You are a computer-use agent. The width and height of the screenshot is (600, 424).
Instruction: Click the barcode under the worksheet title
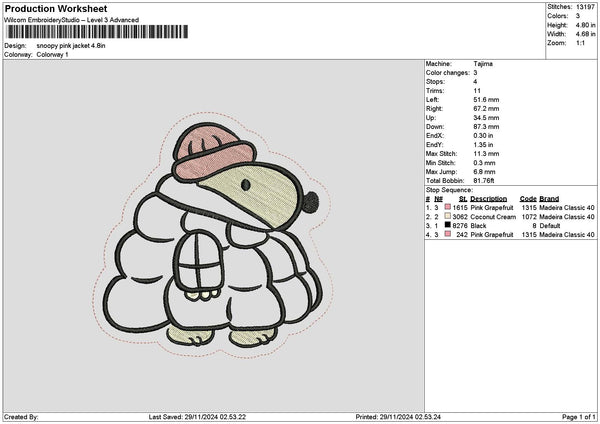point(96,32)
